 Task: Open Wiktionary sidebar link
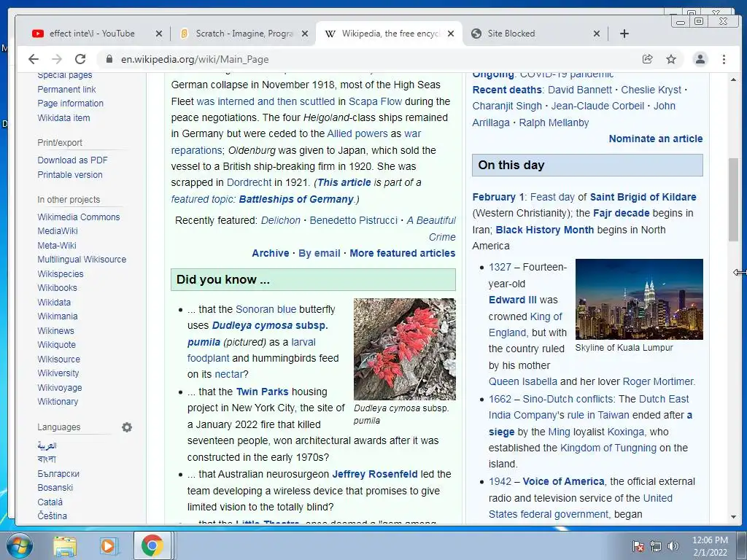tap(58, 402)
